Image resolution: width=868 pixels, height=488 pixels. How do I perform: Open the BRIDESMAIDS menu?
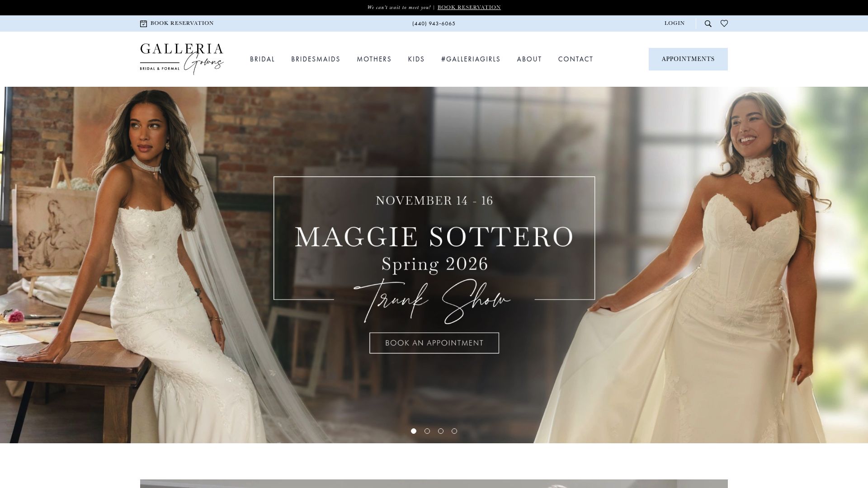pyautogui.click(x=316, y=59)
